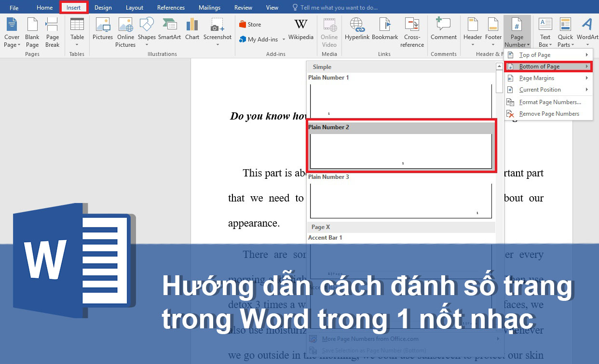Expand Page Margins submenu

click(x=548, y=78)
